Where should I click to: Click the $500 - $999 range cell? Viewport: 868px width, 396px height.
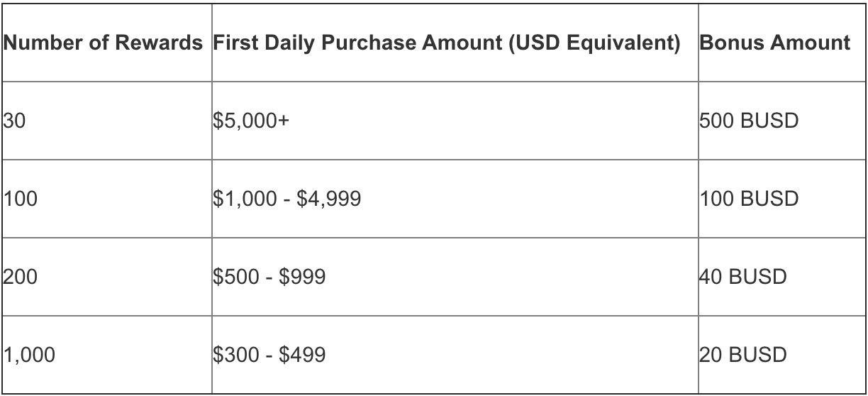455,276
